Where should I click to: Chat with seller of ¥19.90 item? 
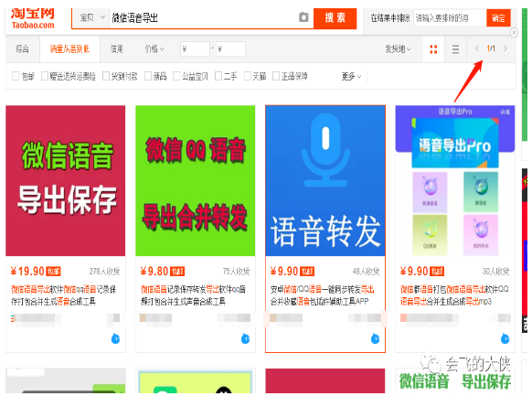[115, 338]
